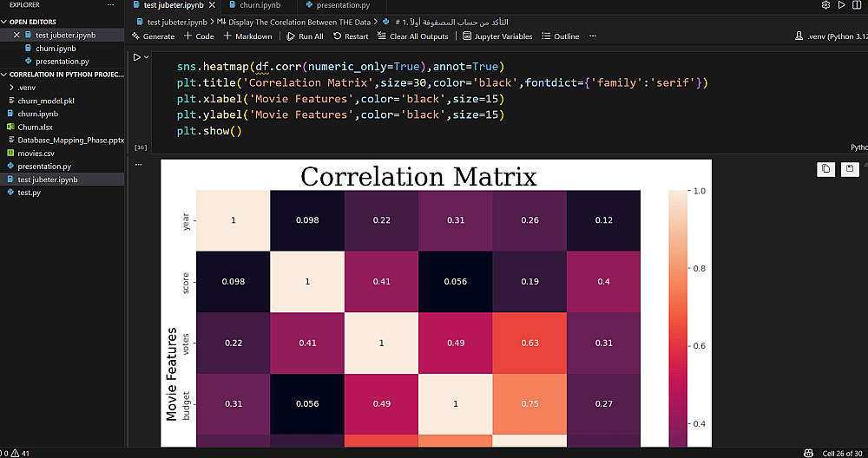Open the notebook settings gear icon
Screen dimensions: 868x458
click(825, 5)
